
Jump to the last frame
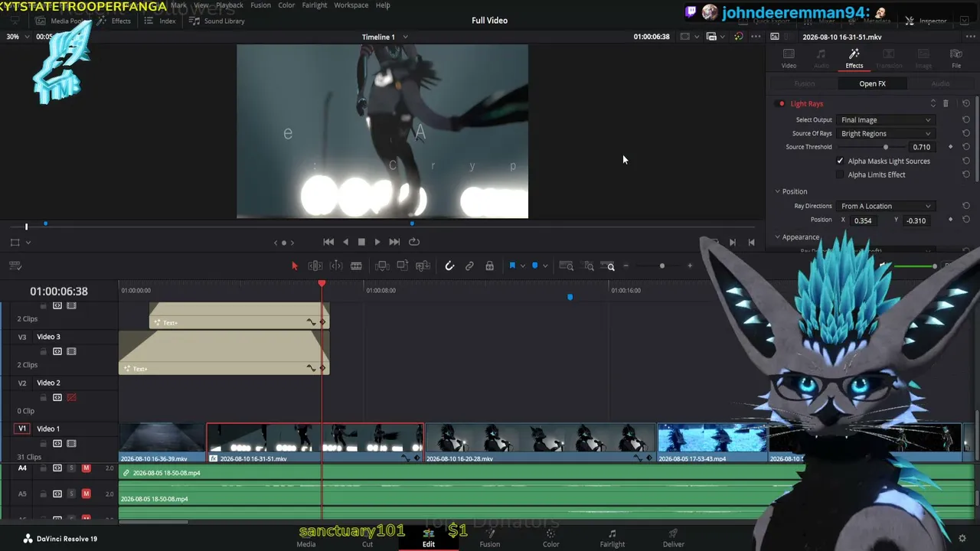pyautogui.click(x=394, y=242)
